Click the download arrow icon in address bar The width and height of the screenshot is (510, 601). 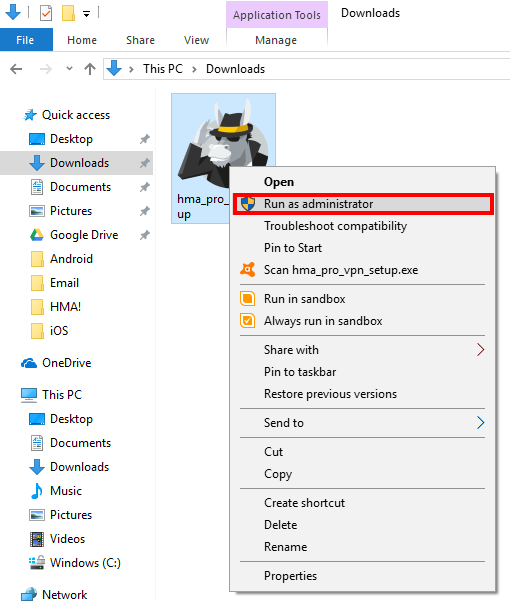(114, 69)
